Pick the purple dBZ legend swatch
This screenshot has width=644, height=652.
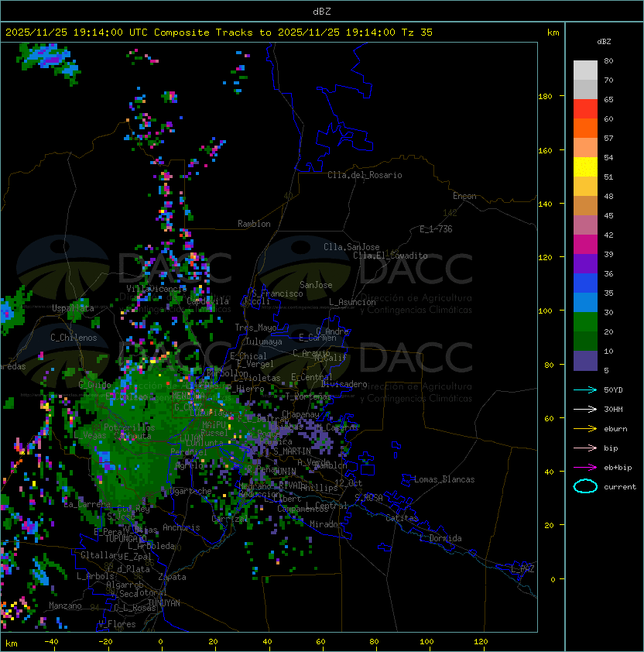pos(585,263)
